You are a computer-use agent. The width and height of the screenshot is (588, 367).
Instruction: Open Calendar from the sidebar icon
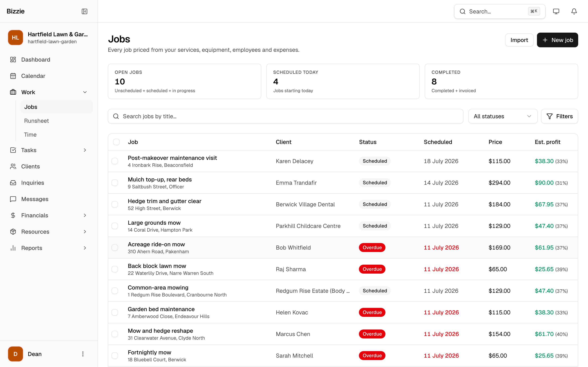click(x=13, y=76)
